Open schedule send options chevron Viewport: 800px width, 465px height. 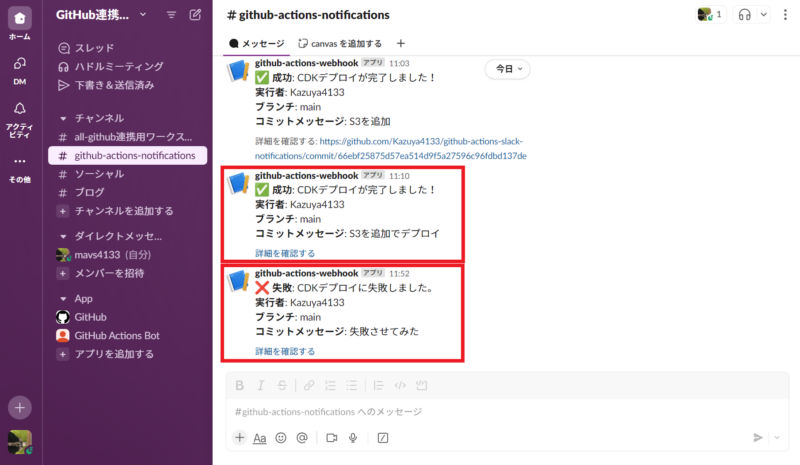(x=777, y=437)
